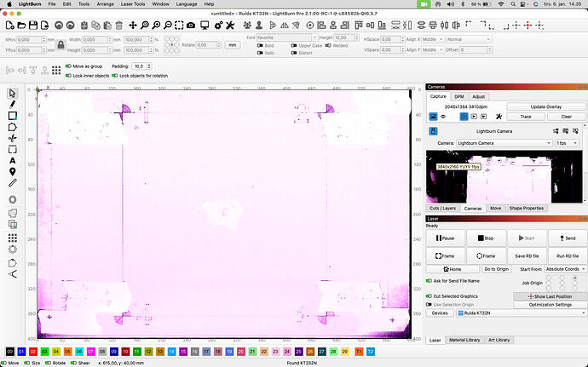Select the red 02 layer color swatch
The image size is (588, 367).
(33, 352)
